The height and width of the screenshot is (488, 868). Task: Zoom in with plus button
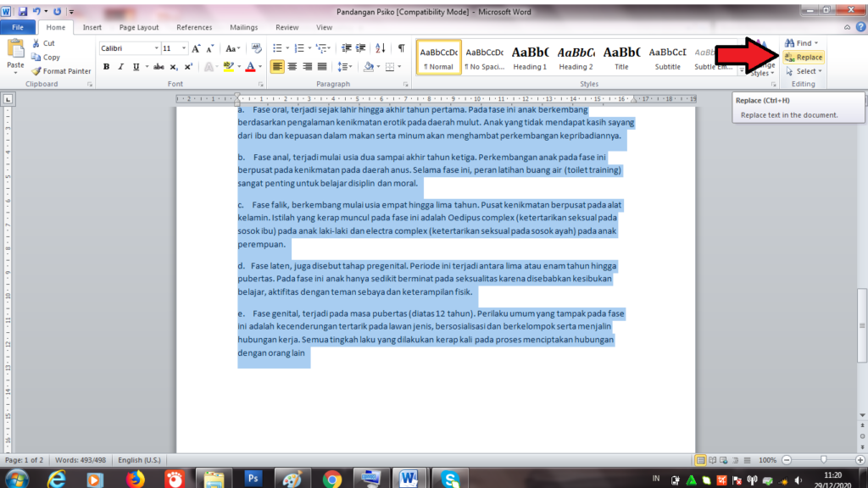click(860, 460)
